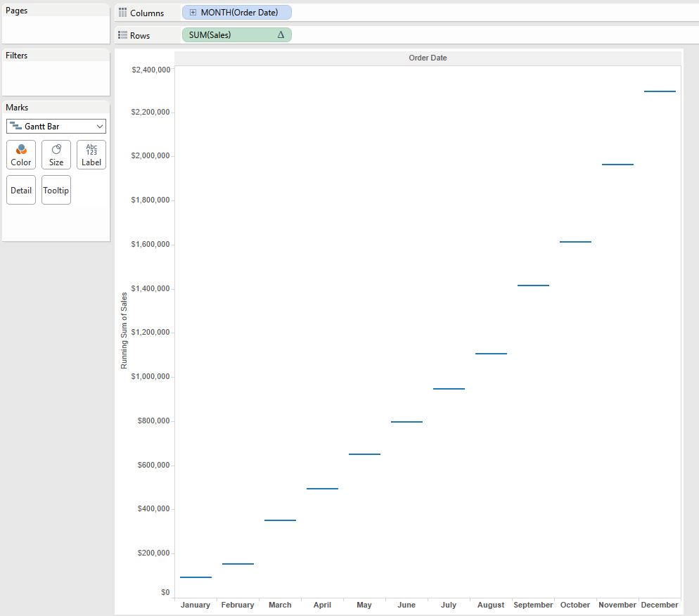Screen dimensions: 699x616
Task: Select the September Gantt bar mark
Action: point(533,285)
